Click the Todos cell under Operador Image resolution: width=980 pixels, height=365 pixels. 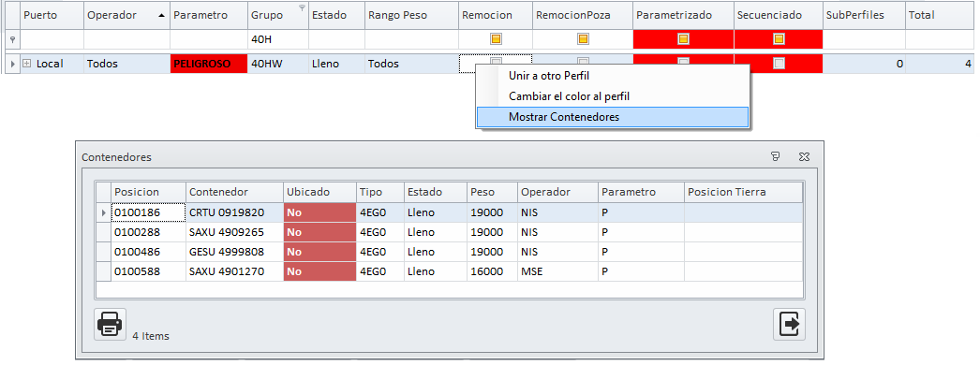click(x=126, y=64)
